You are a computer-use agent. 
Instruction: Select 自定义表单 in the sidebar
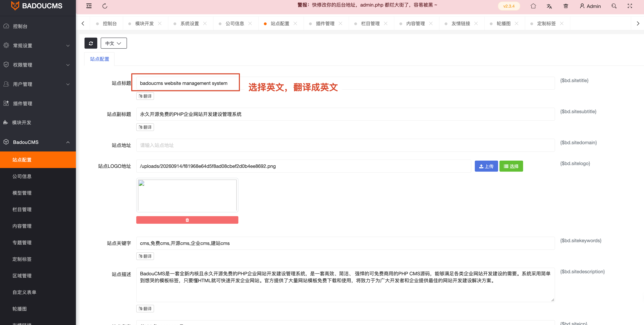point(38,292)
